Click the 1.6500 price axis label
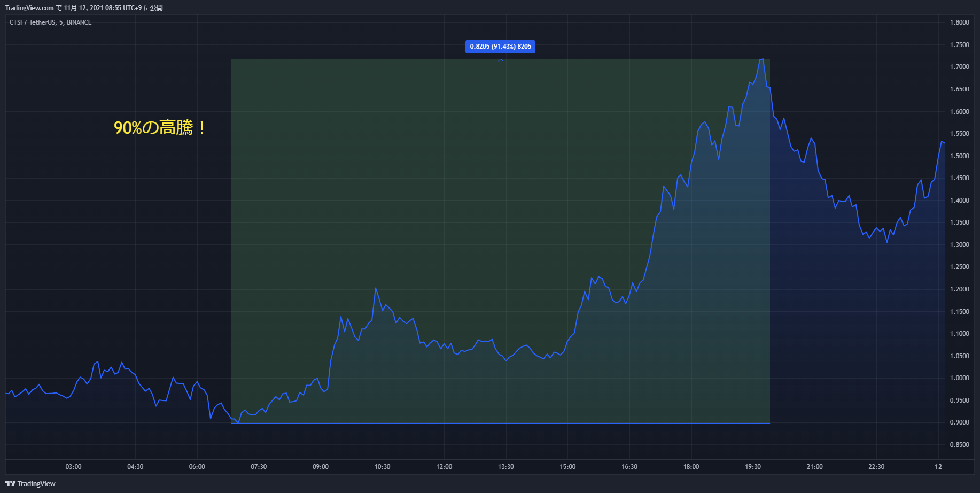Screen dimensions: 980x493 960,89
